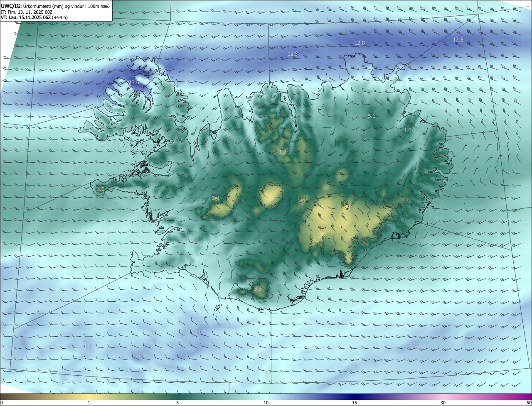Click the 3.0 value on the western peninsula
The image size is (532, 406).
coord(101,189)
